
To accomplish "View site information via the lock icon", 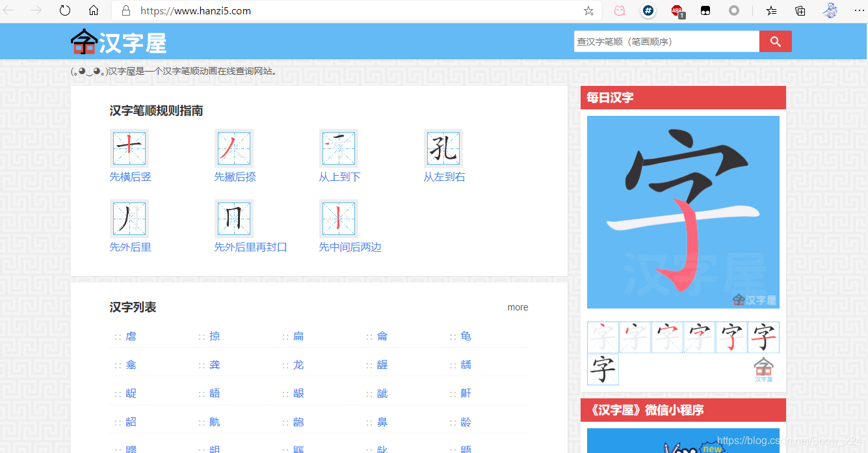I will (126, 10).
